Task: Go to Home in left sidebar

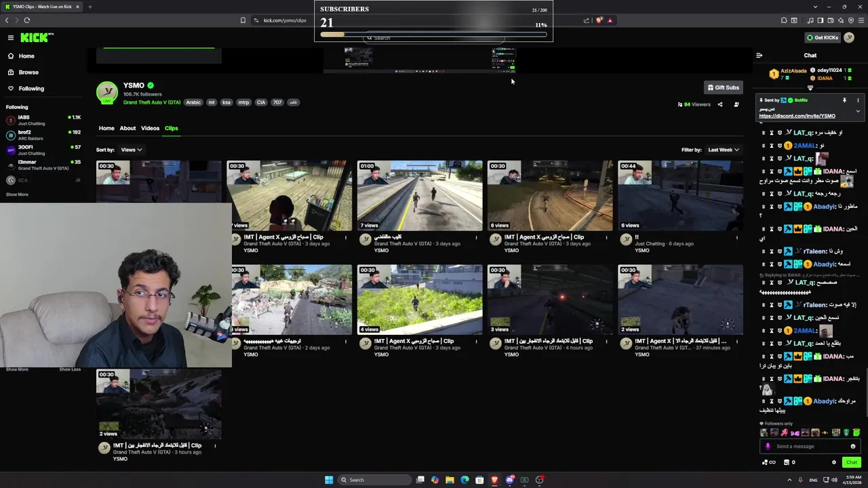Action: [x=26, y=56]
